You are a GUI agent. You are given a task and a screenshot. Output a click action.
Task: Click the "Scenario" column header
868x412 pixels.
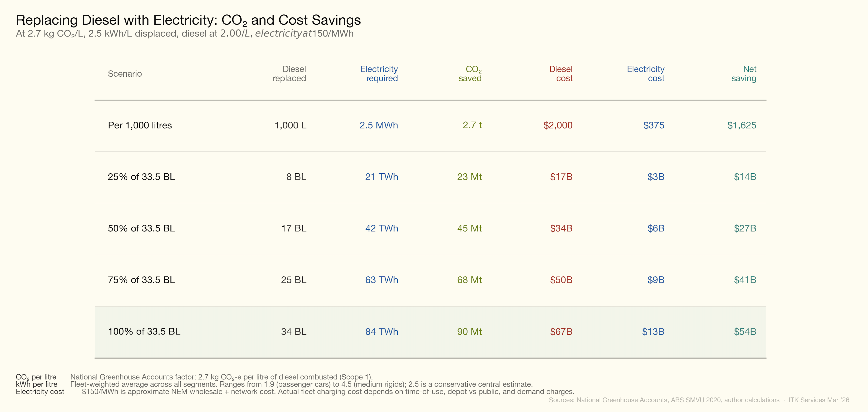(125, 74)
